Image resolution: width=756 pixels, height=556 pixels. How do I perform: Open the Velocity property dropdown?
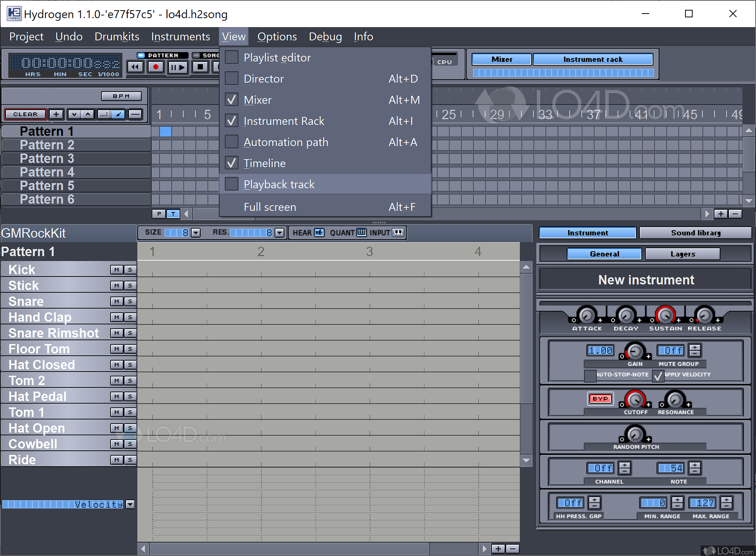tap(130, 504)
